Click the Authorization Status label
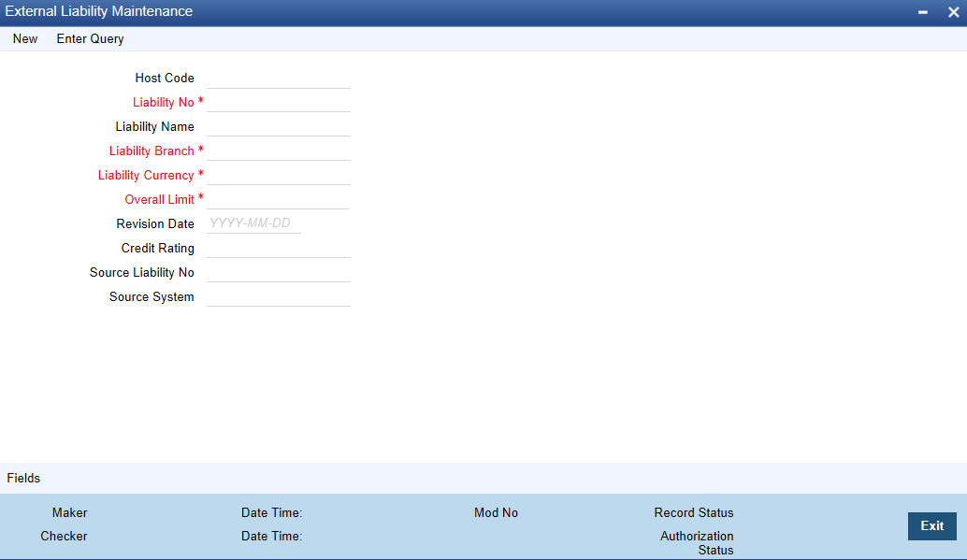 [x=697, y=543]
